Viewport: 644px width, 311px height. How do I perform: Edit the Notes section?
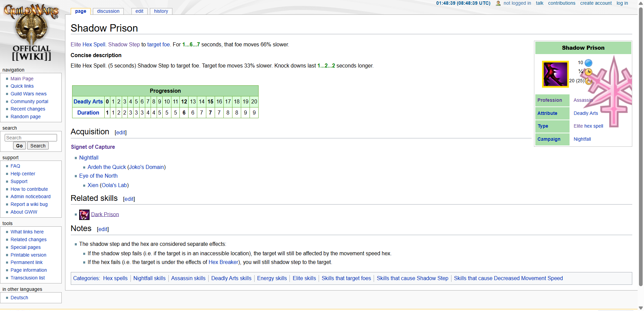[103, 229]
